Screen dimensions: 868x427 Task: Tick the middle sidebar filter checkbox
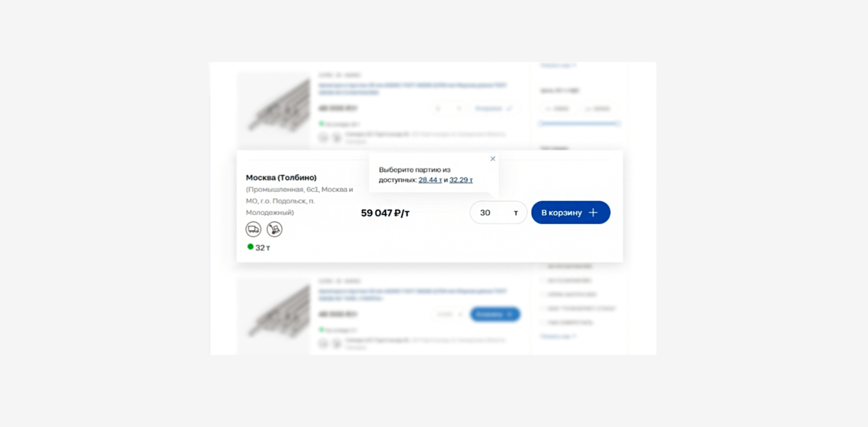pos(544,294)
